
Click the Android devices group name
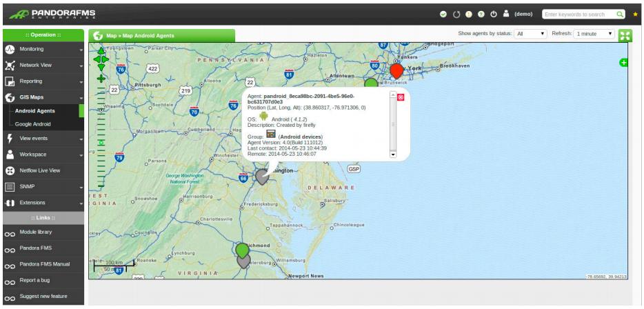(300, 137)
